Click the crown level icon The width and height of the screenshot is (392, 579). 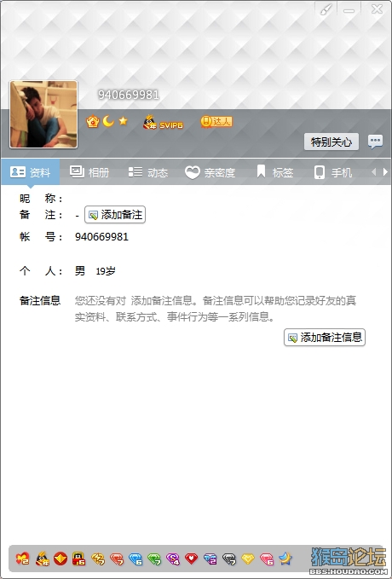click(x=92, y=121)
